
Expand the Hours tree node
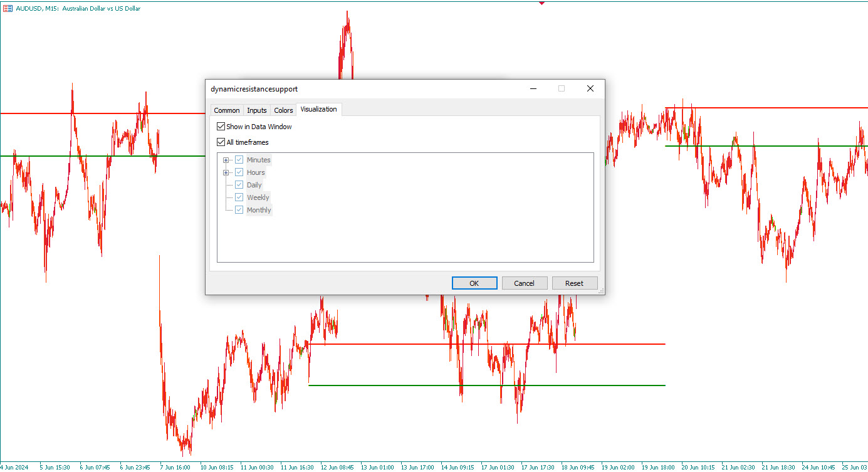coord(226,172)
